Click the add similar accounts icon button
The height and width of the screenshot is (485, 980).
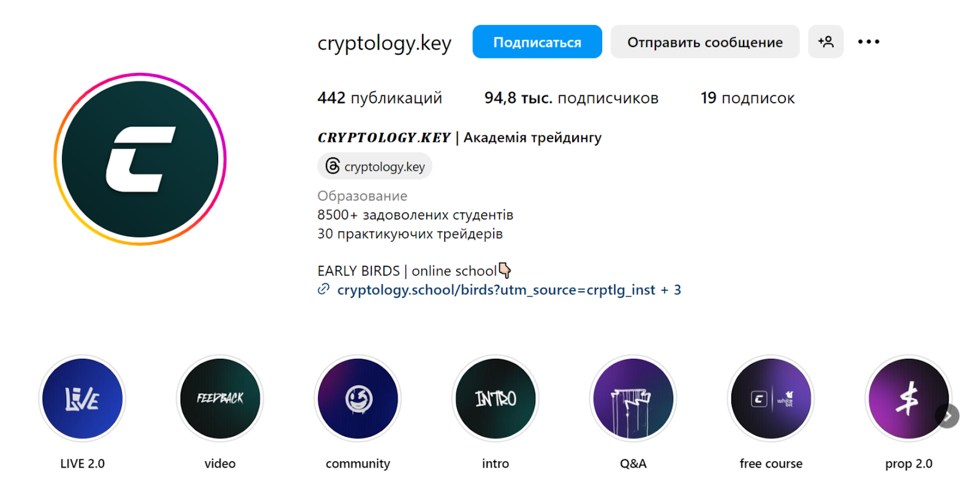tap(826, 42)
